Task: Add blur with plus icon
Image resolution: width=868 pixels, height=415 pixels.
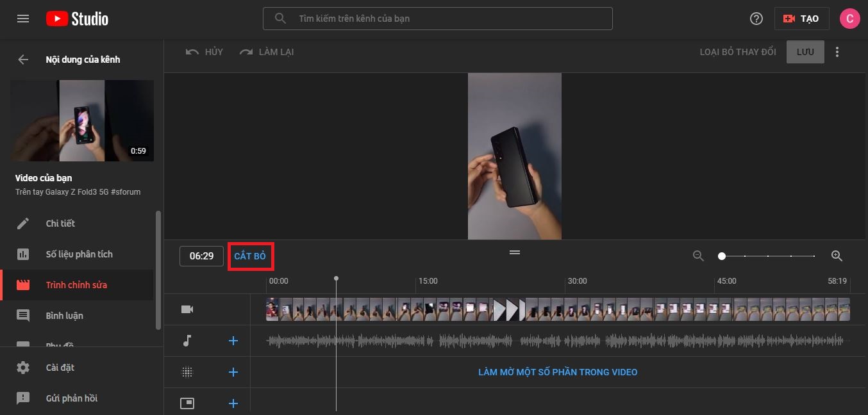Action: click(x=233, y=372)
